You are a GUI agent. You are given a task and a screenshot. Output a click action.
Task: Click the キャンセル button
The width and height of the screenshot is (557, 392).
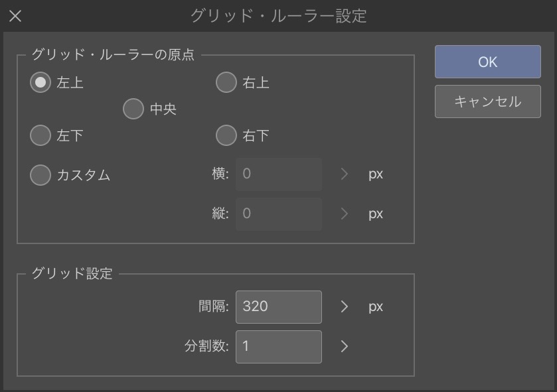[x=488, y=101]
